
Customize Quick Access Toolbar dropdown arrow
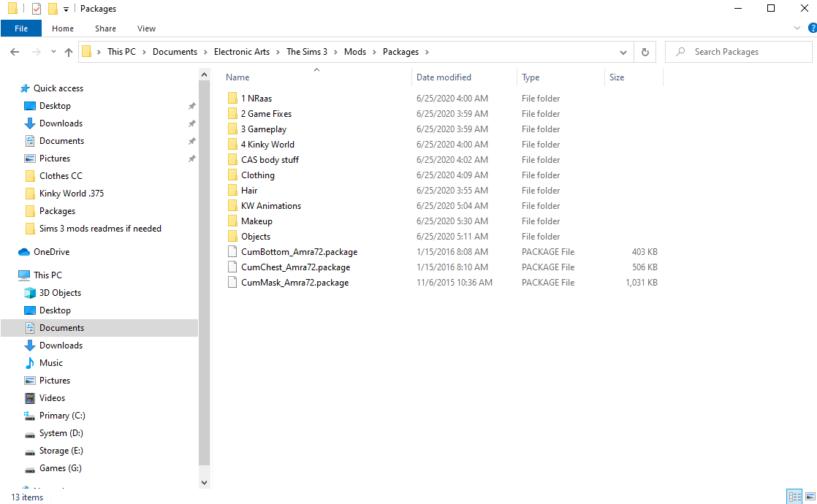pos(66,9)
